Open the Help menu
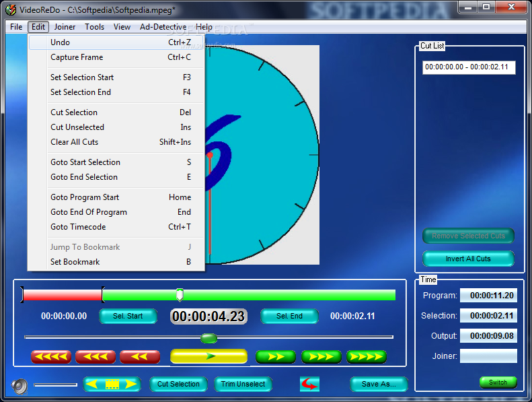This screenshot has width=532, height=402. 204,27
